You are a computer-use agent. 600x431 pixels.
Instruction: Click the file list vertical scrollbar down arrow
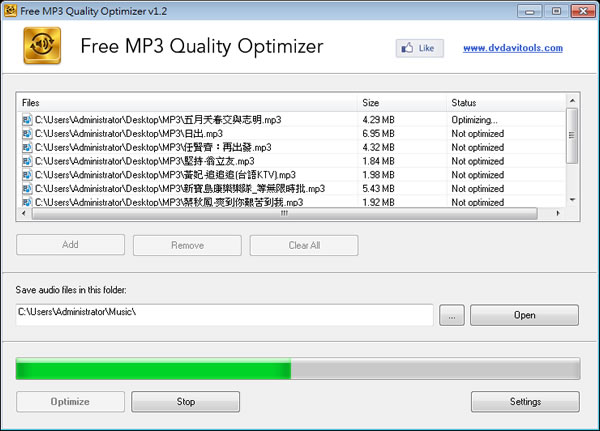pos(572,201)
